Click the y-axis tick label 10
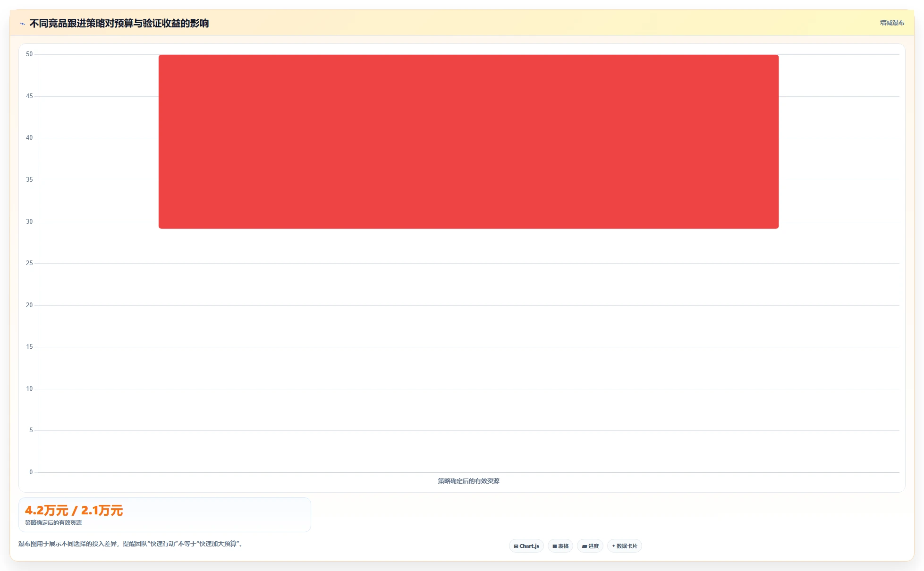Viewport: 924px width, 571px height. (x=29, y=389)
